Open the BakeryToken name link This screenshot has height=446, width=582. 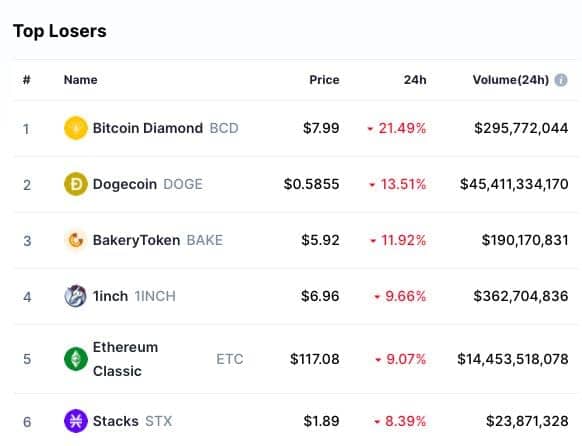click(136, 240)
